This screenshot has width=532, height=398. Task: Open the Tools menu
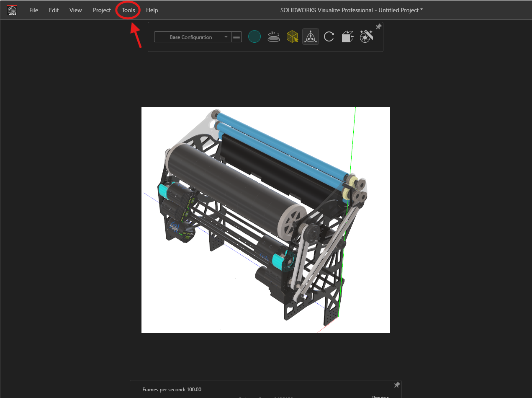129,10
